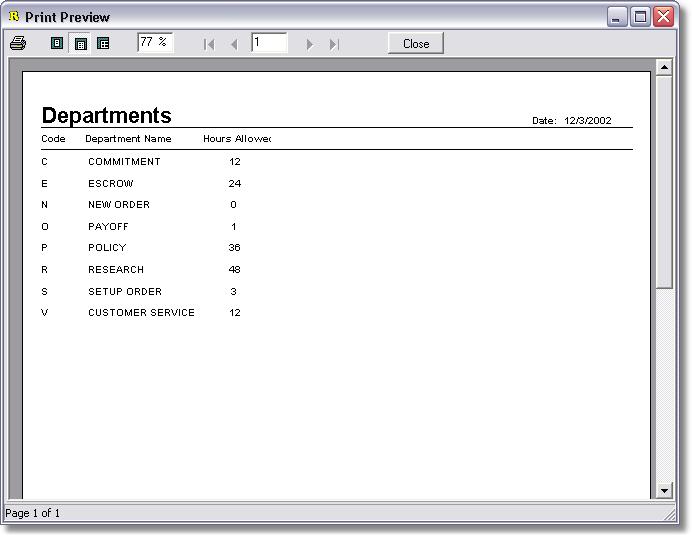This screenshot has height=537, width=692.
Task: Click the page number field
Action: 269,42
